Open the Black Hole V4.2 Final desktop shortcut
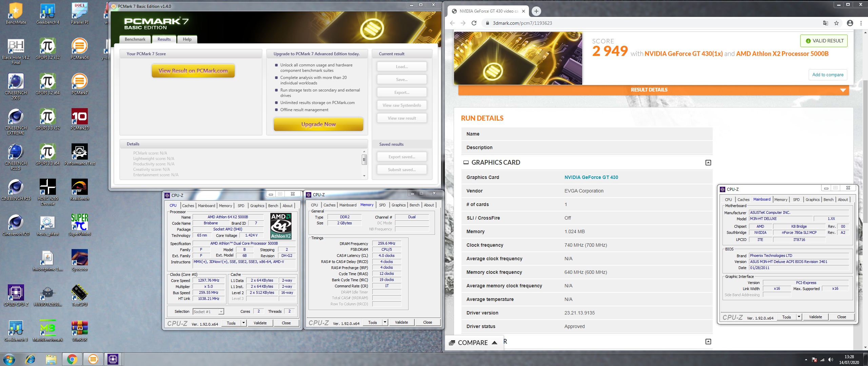The height and width of the screenshot is (366, 868). pos(16,51)
